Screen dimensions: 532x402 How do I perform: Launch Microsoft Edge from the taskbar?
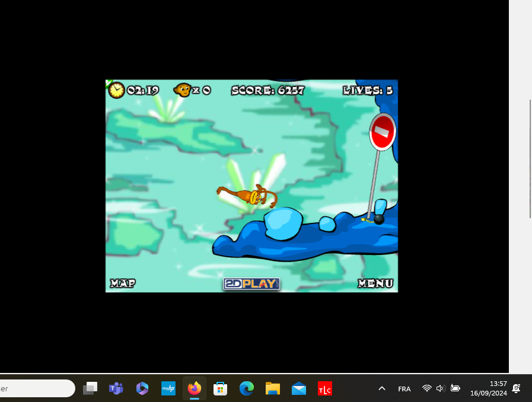coord(246,388)
